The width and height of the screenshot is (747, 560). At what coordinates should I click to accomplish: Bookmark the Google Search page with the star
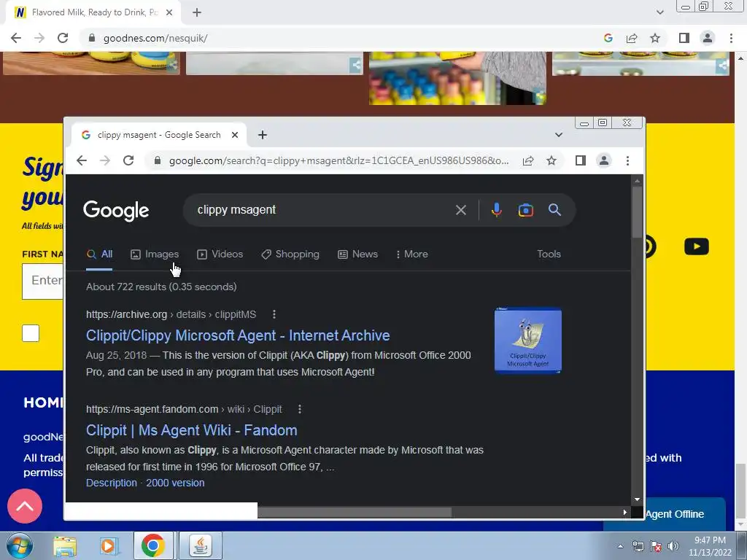pyautogui.click(x=551, y=160)
